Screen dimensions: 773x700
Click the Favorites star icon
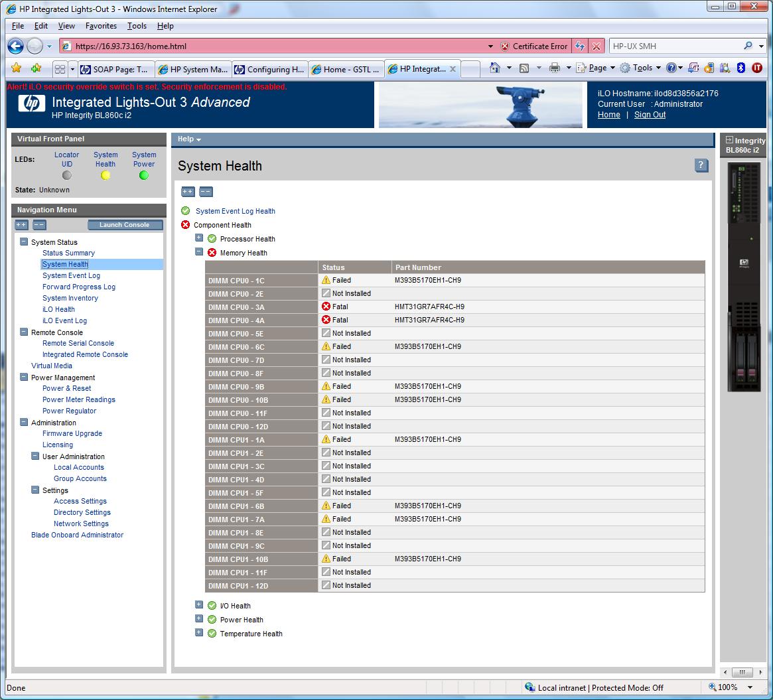tap(16, 68)
